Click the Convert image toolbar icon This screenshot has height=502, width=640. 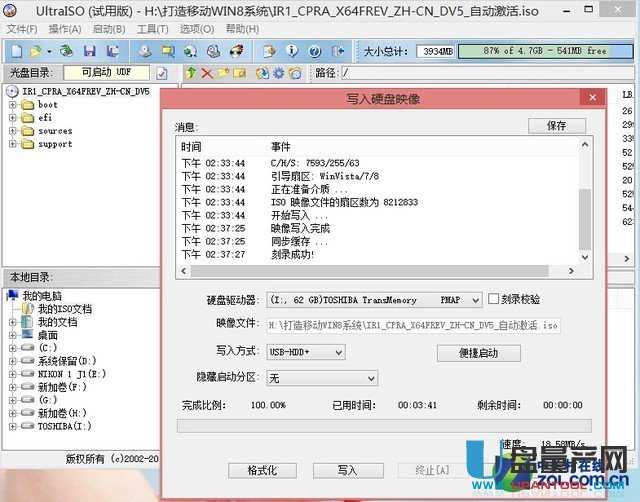pos(190,51)
